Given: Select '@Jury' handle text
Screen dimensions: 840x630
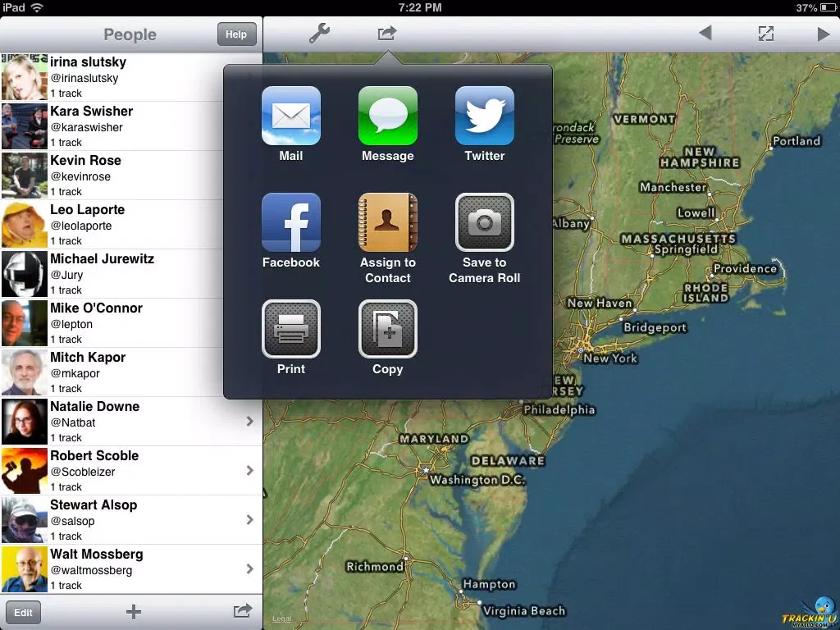Looking at the screenshot, I should coord(67,276).
